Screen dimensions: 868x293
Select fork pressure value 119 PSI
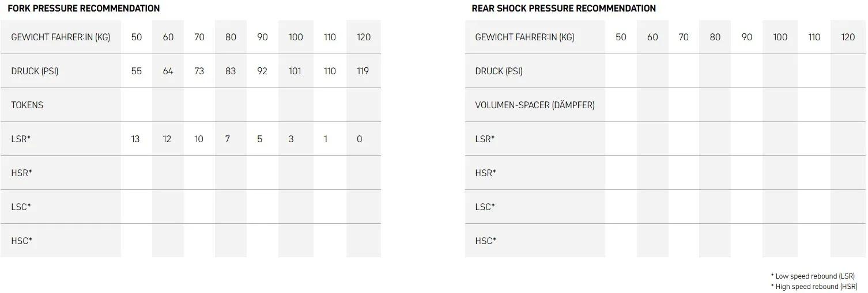tap(363, 71)
